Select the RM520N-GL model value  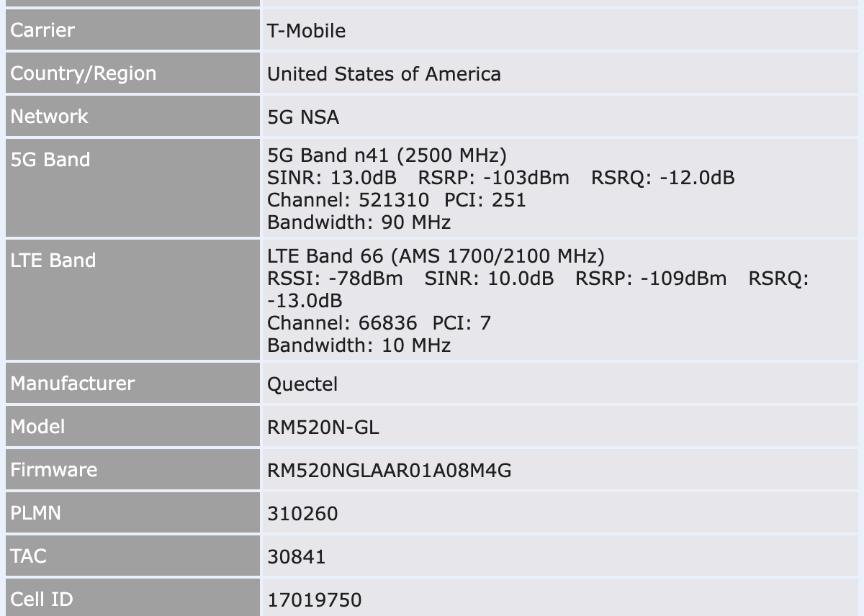323,427
